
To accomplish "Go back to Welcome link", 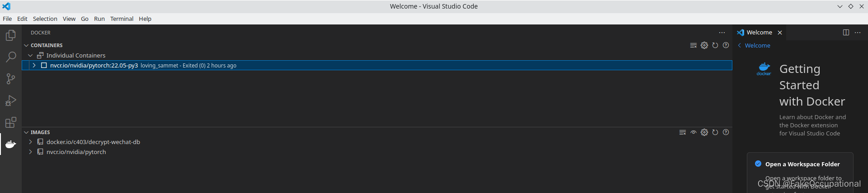I will coord(757,45).
